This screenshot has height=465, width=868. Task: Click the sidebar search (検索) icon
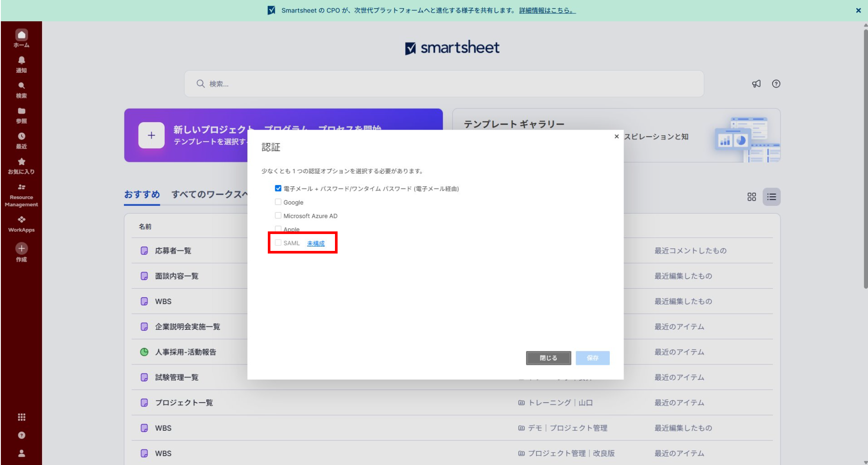21,85
